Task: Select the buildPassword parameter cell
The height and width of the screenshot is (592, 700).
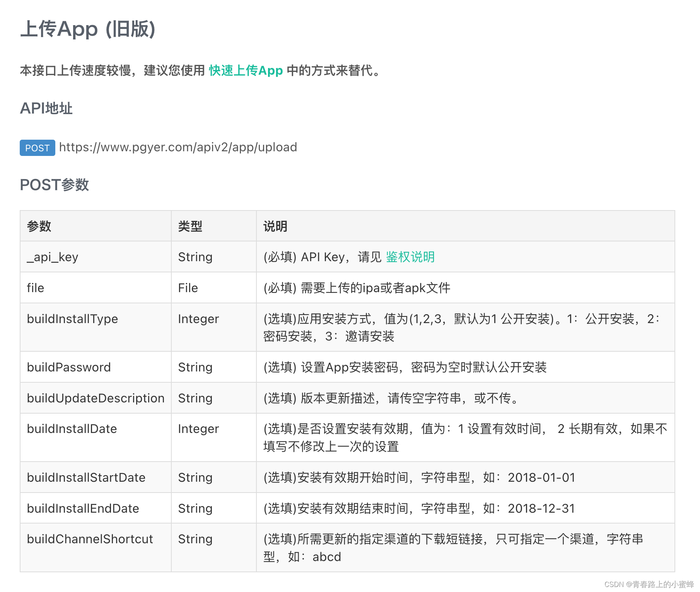Action: click(x=96, y=367)
